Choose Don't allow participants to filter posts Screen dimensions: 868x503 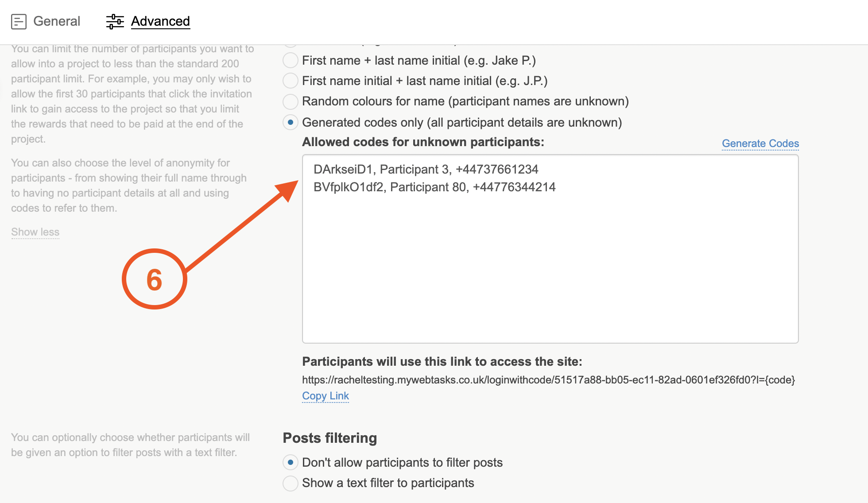(x=291, y=462)
